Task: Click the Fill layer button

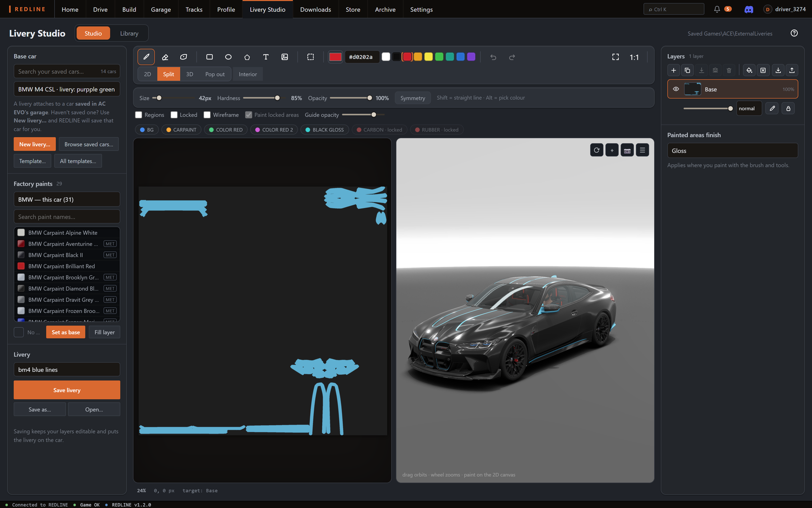Action: click(105, 332)
